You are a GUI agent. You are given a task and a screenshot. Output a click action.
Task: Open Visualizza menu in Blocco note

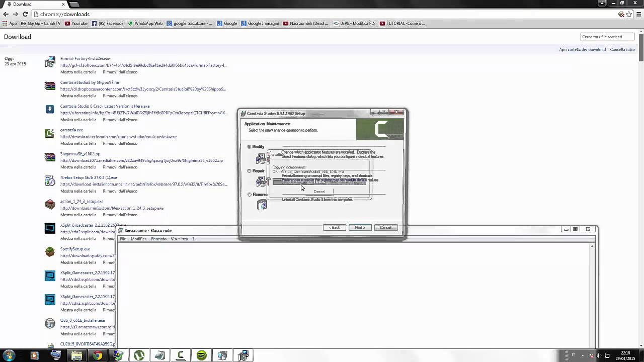[179, 239]
